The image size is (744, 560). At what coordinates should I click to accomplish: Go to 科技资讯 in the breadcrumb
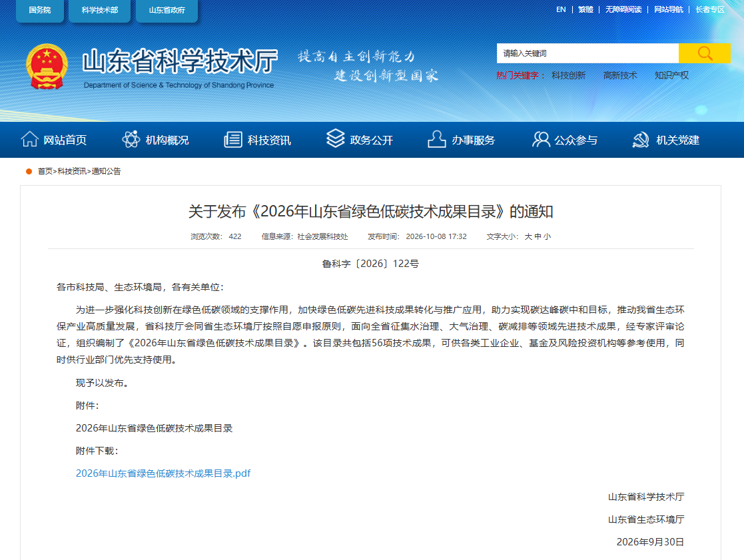click(72, 171)
